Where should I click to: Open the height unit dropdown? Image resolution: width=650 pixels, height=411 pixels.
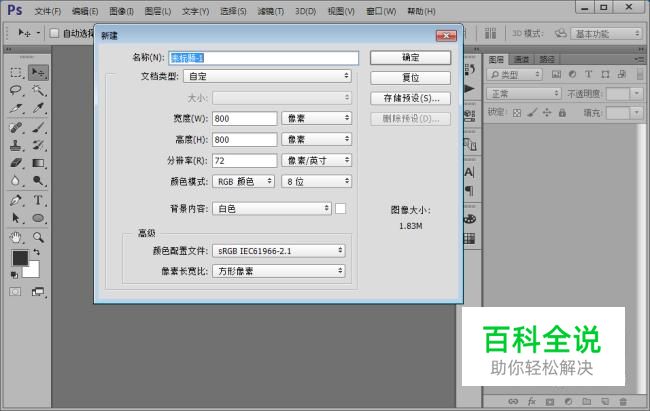pyautogui.click(x=317, y=139)
